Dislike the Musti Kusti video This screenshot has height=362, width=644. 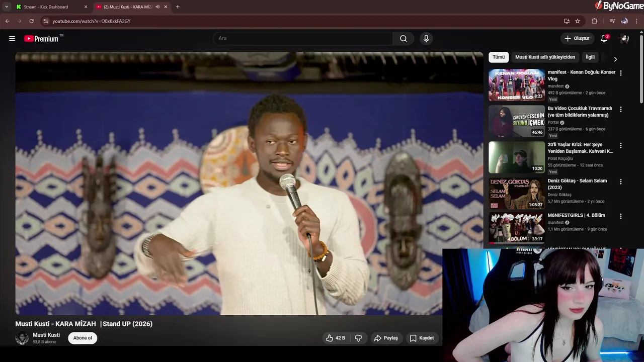tap(358, 338)
